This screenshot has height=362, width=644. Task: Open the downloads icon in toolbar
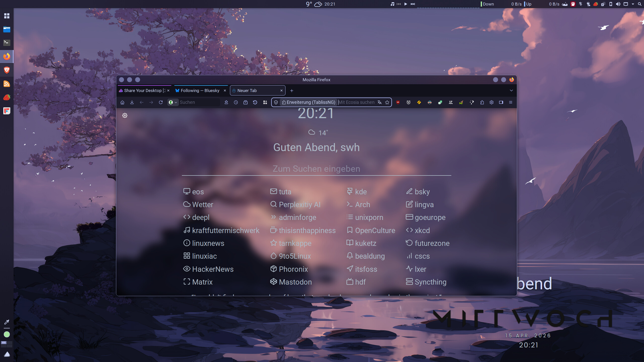(x=132, y=102)
